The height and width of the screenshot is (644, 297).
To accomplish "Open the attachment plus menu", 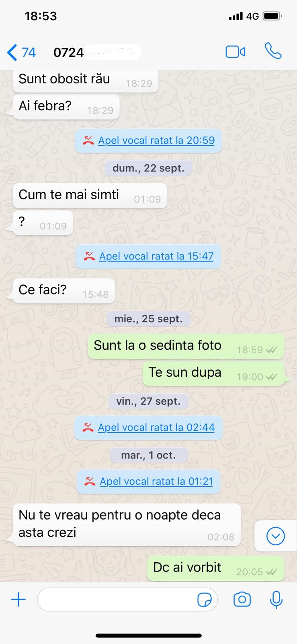I will coord(18,600).
